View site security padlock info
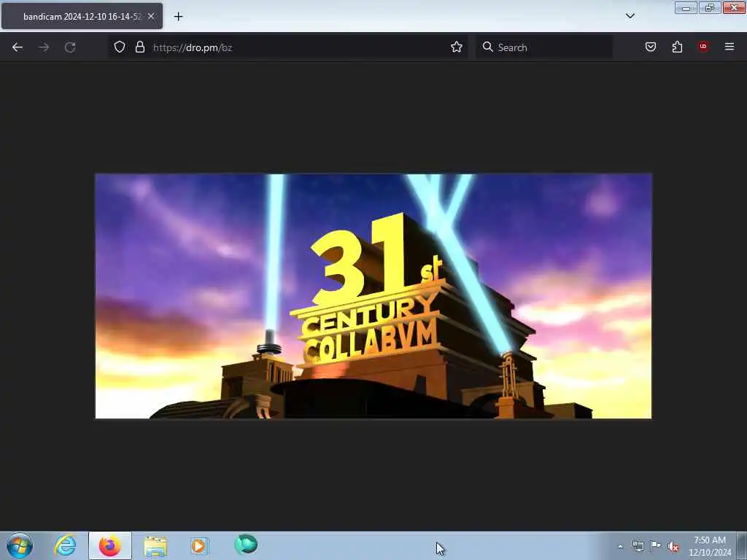 [139, 47]
